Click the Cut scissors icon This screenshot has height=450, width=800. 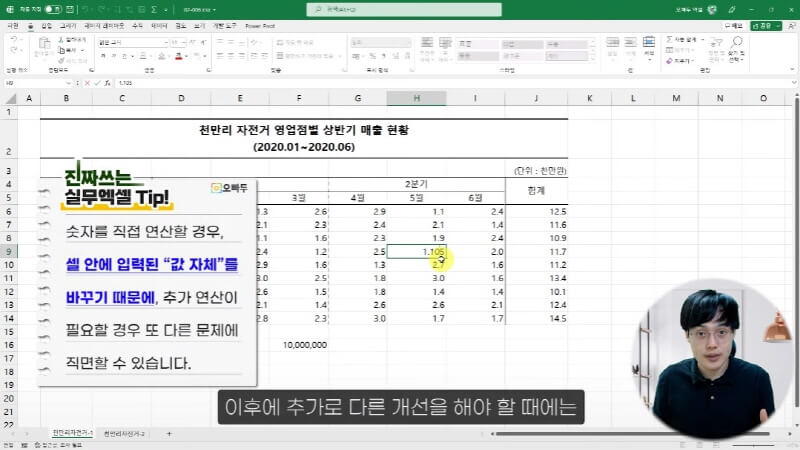pos(61,40)
